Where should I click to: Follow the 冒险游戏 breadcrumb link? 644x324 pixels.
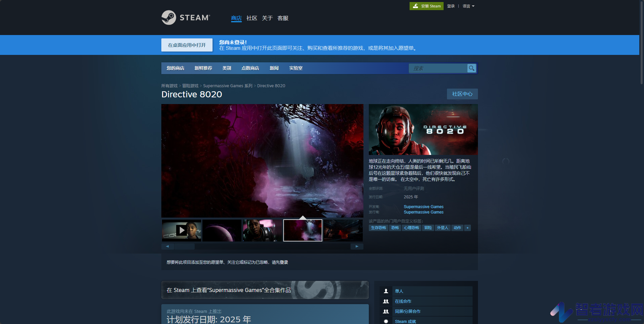pyautogui.click(x=190, y=86)
